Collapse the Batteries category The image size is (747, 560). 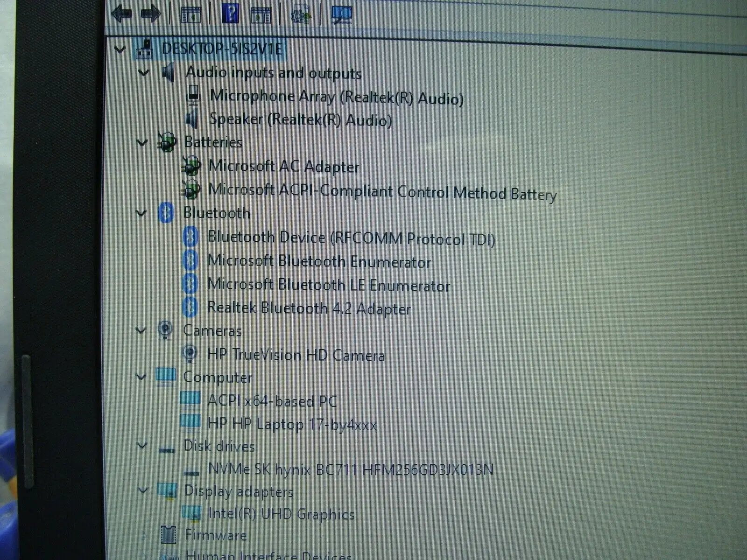pyautogui.click(x=142, y=142)
